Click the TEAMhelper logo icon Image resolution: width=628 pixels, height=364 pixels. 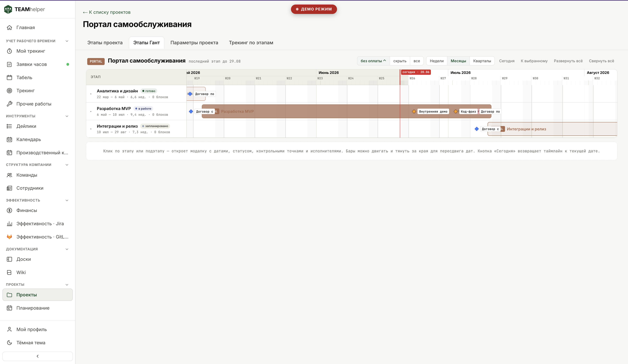(8, 9)
